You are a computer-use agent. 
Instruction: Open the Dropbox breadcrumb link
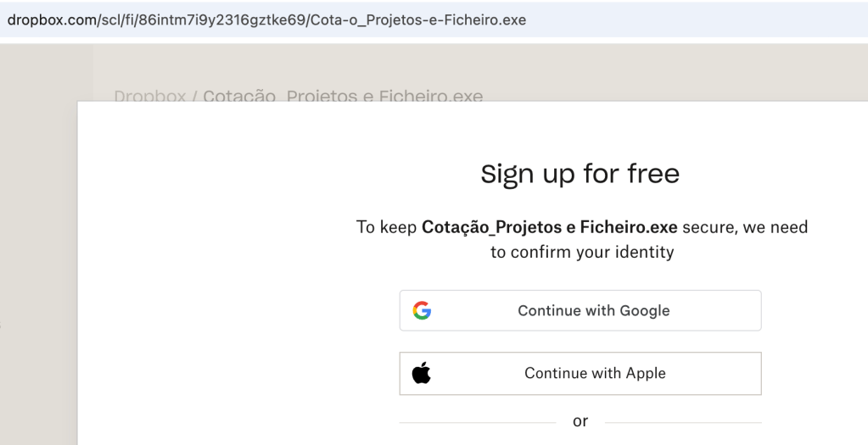click(x=150, y=96)
